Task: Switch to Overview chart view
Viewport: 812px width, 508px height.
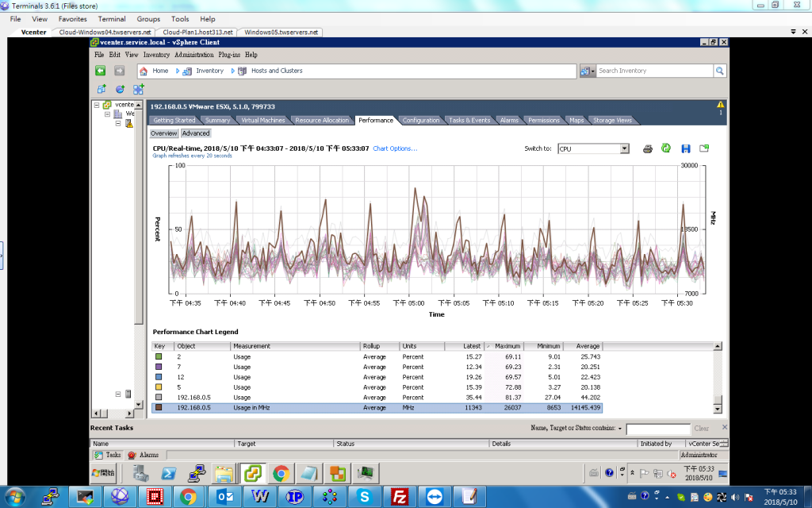Action: coord(163,133)
